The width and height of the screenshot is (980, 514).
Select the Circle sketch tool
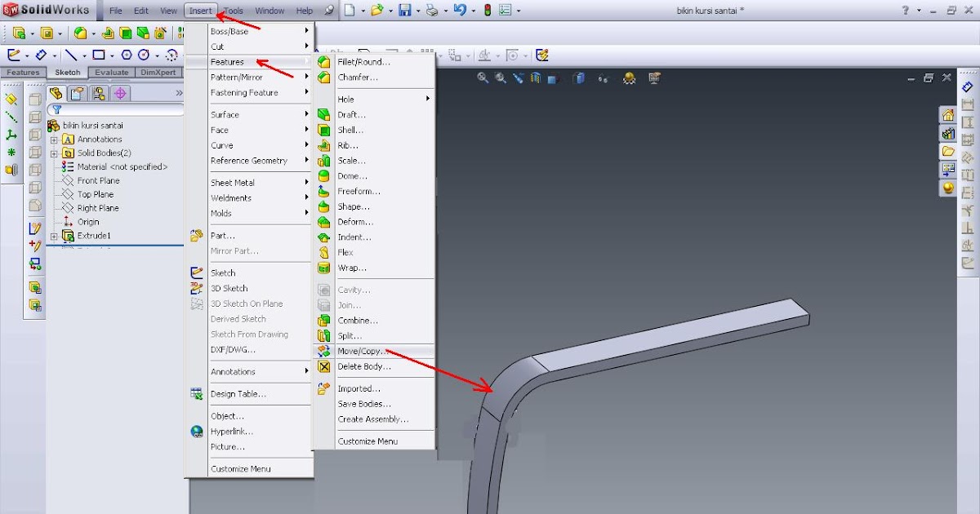coord(144,55)
